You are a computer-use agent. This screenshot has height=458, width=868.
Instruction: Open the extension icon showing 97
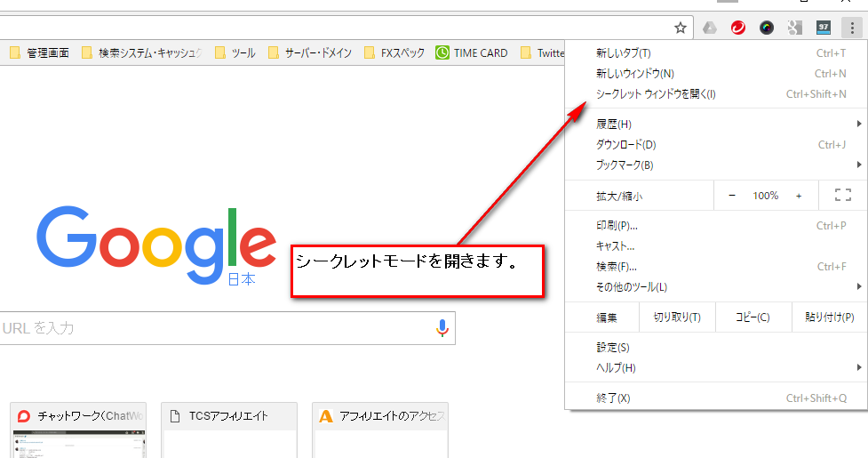[x=824, y=28]
